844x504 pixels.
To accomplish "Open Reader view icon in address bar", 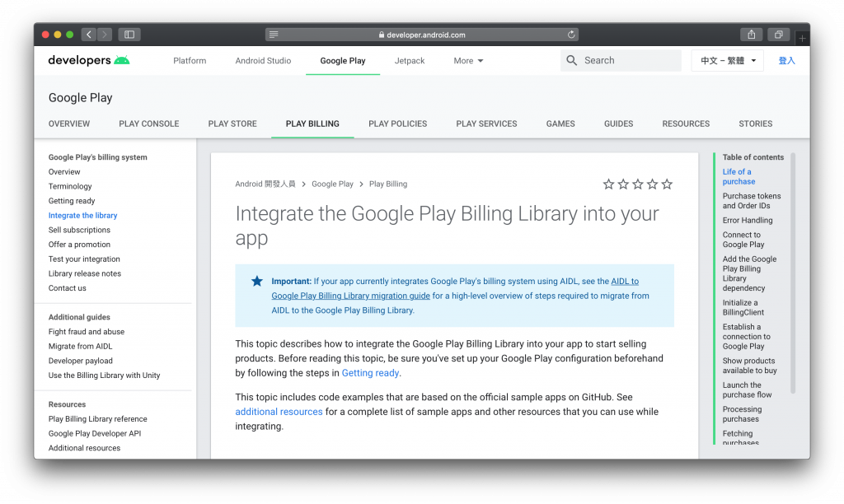I will click(274, 35).
